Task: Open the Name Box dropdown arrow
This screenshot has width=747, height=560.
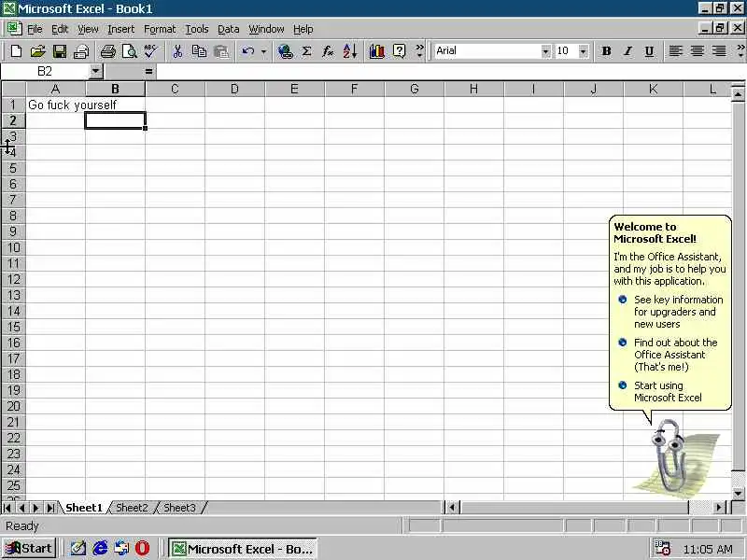Action: [x=96, y=72]
